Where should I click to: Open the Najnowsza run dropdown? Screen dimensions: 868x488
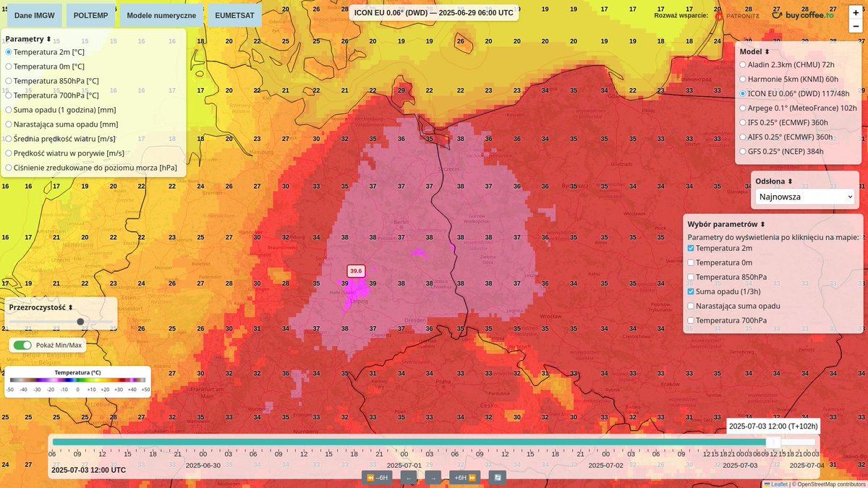coord(805,197)
